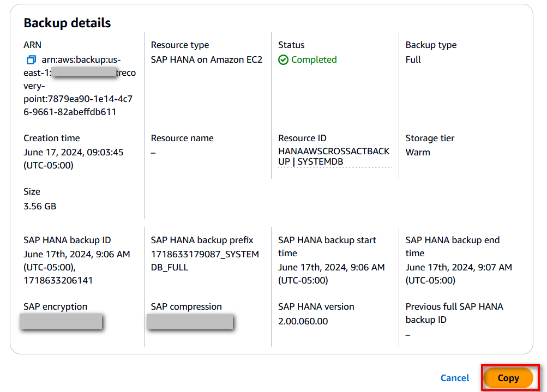547x392 pixels.
Task: Click the Completed status text
Action: [x=314, y=59]
